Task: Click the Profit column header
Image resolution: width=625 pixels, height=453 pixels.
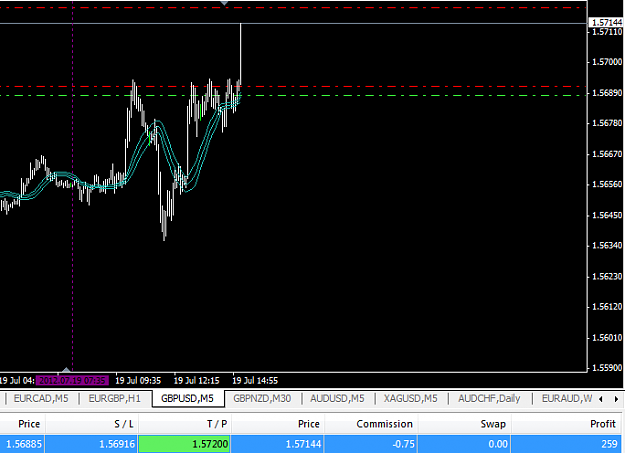Action: point(568,424)
